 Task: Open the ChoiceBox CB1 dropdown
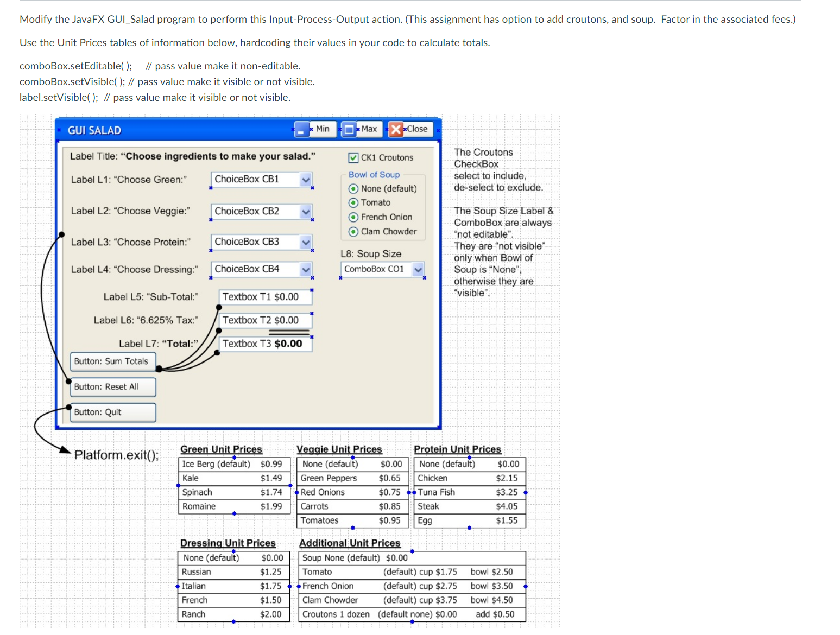[x=305, y=180]
